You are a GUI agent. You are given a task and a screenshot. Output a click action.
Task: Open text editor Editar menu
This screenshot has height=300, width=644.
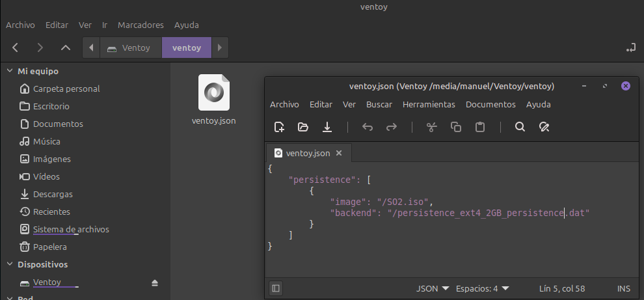click(x=321, y=104)
